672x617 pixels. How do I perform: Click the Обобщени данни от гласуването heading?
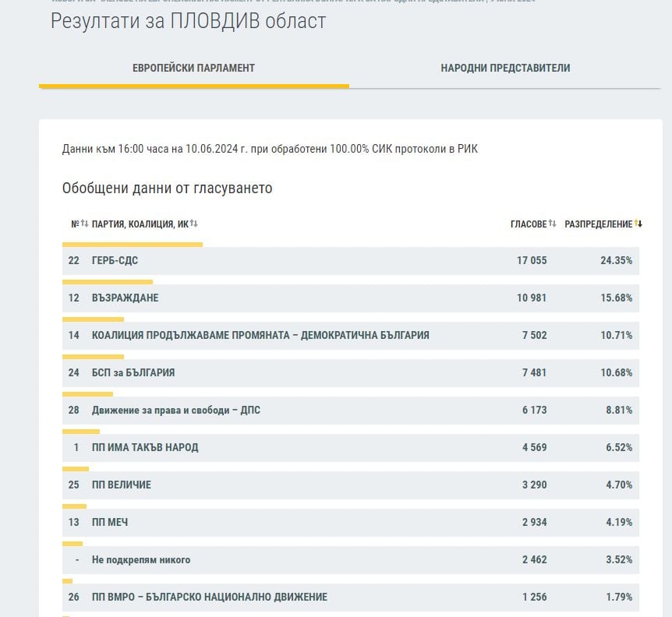[167, 189]
